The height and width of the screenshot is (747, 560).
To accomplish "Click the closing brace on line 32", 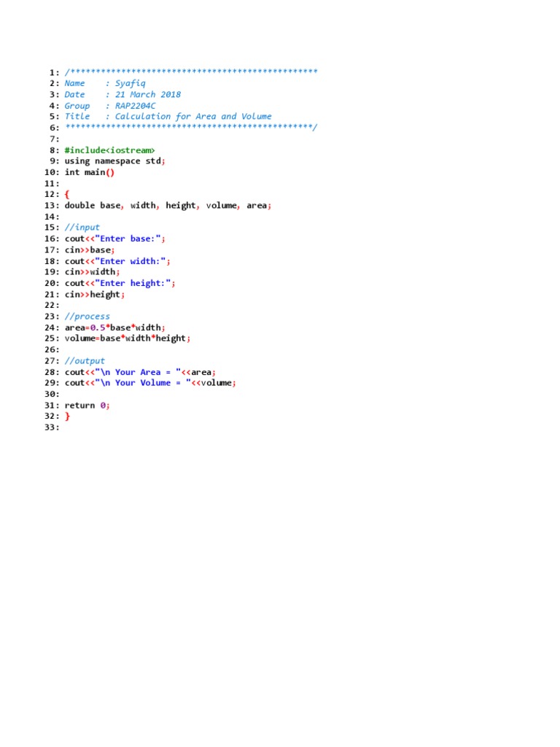I will pyautogui.click(x=67, y=417).
